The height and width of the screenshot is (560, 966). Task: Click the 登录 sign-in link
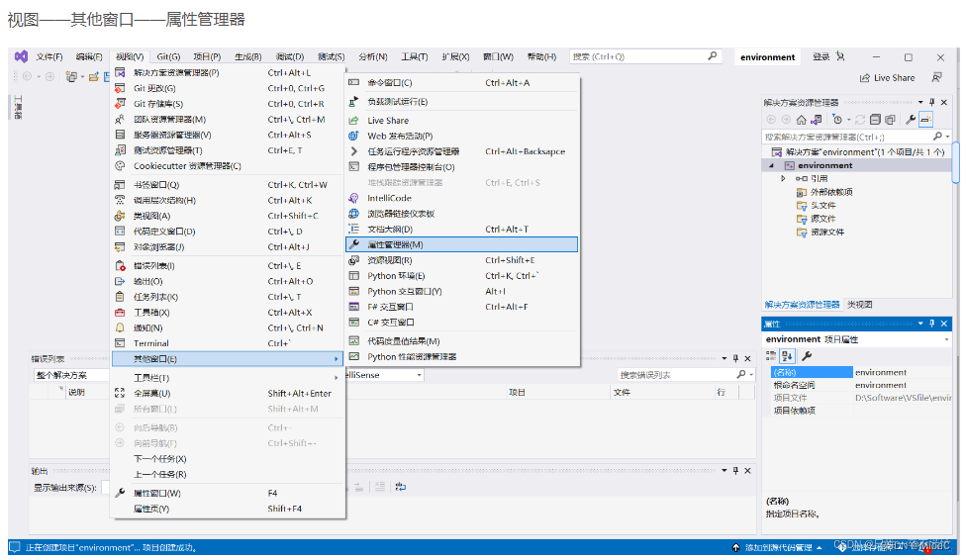[x=821, y=56]
